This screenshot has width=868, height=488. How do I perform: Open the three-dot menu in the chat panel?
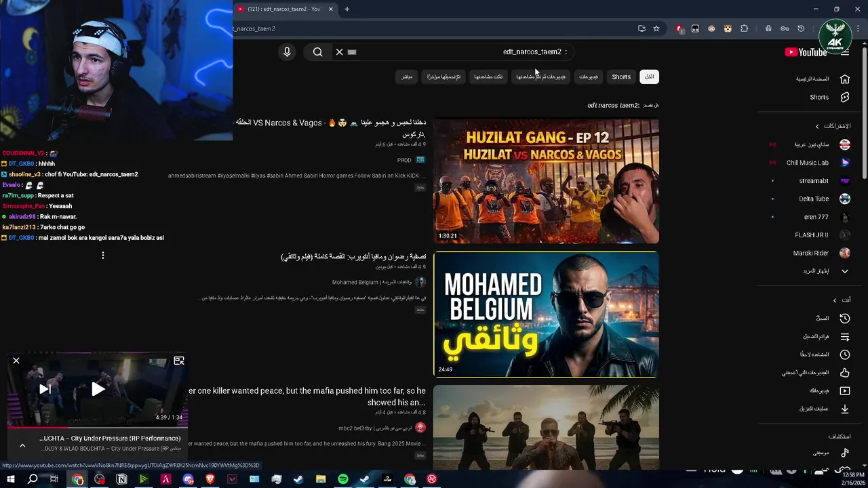[x=103, y=256]
